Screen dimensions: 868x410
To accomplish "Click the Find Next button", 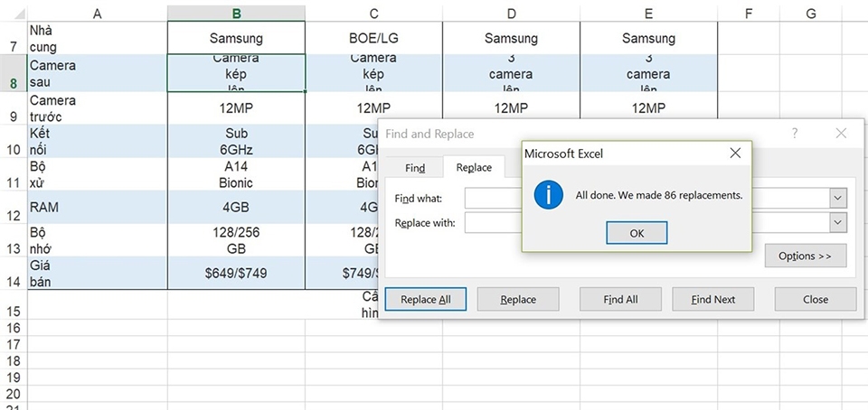I will pos(713,299).
